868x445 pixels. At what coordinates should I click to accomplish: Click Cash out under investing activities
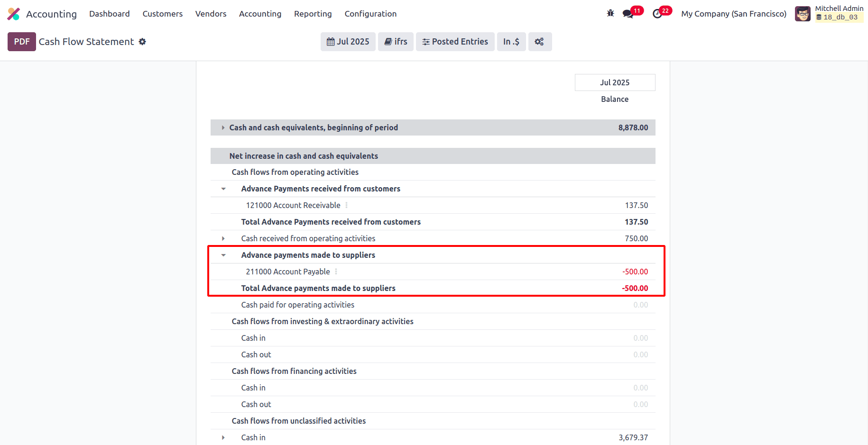click(x=256, y=354)
